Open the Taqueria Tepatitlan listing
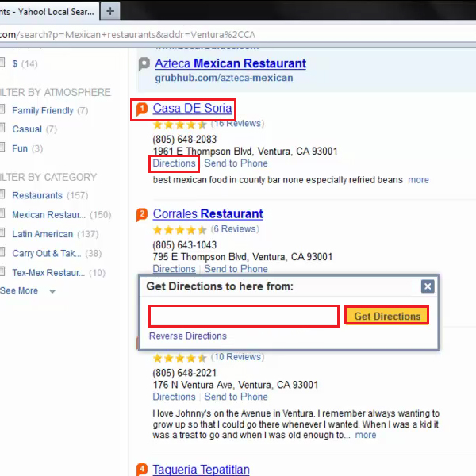 click(201, 470)
